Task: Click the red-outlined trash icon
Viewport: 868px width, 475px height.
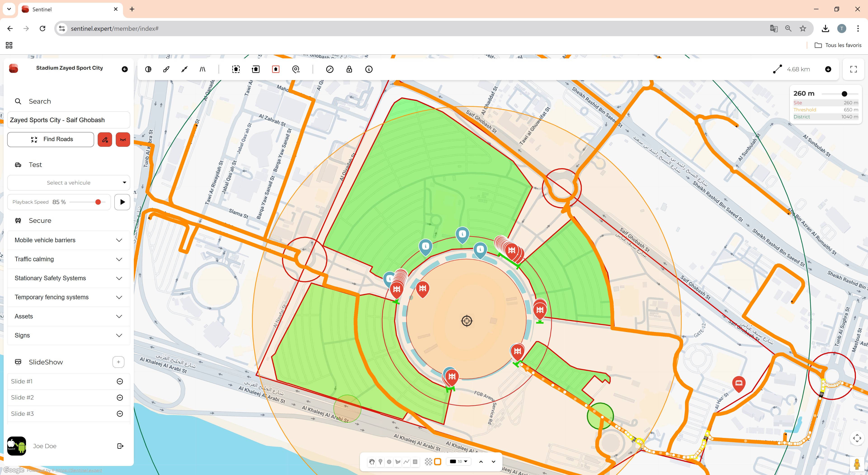Action: (276, 69)
